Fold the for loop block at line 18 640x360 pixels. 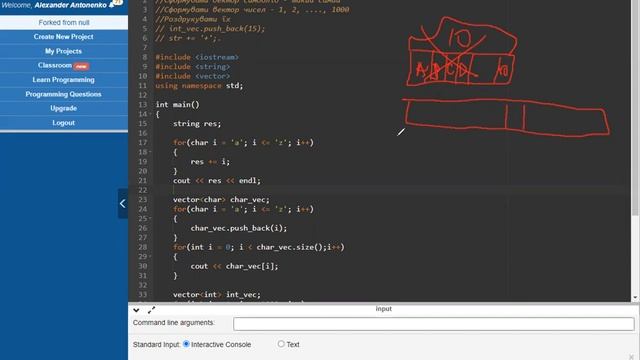coord(151,152)
